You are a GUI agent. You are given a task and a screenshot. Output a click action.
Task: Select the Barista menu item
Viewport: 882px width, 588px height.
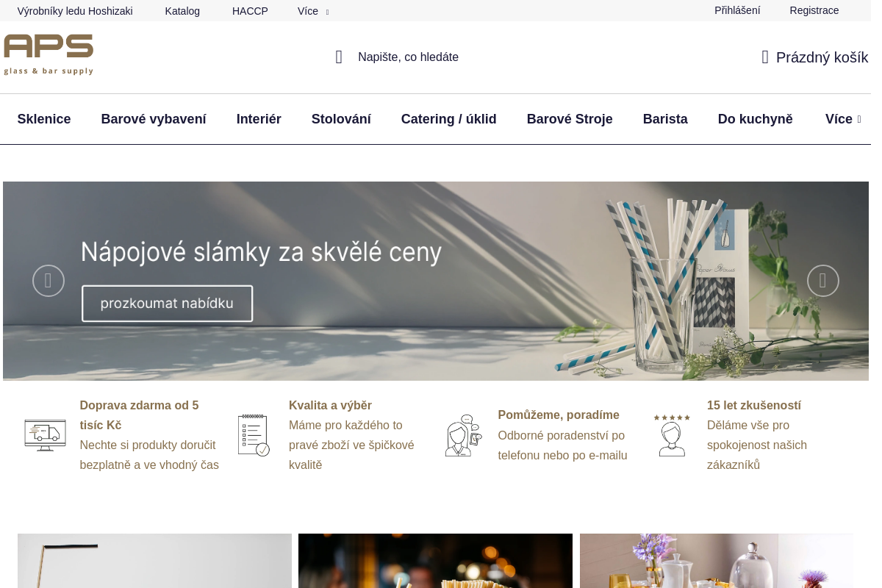pyautogui.click(x=665, y=119)
